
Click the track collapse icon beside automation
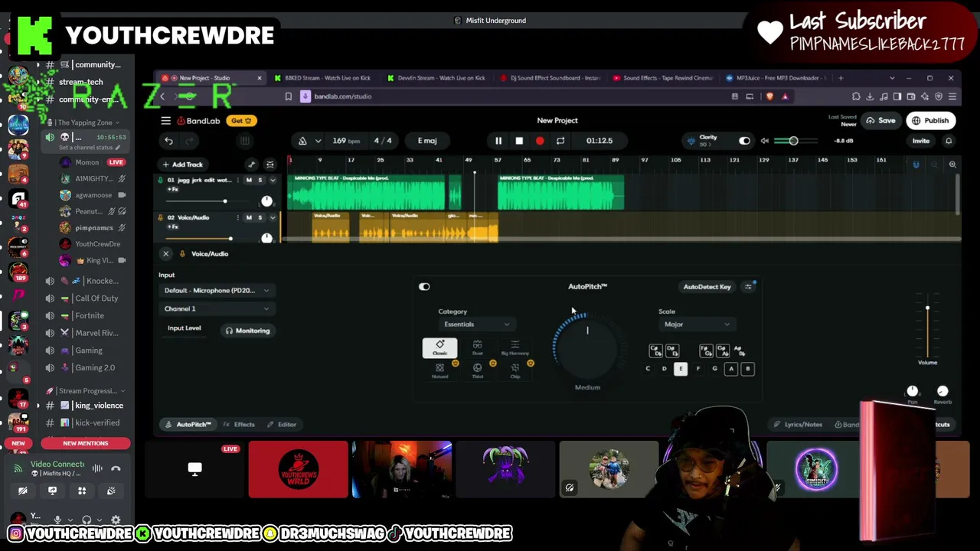click(x=269, y=165)
